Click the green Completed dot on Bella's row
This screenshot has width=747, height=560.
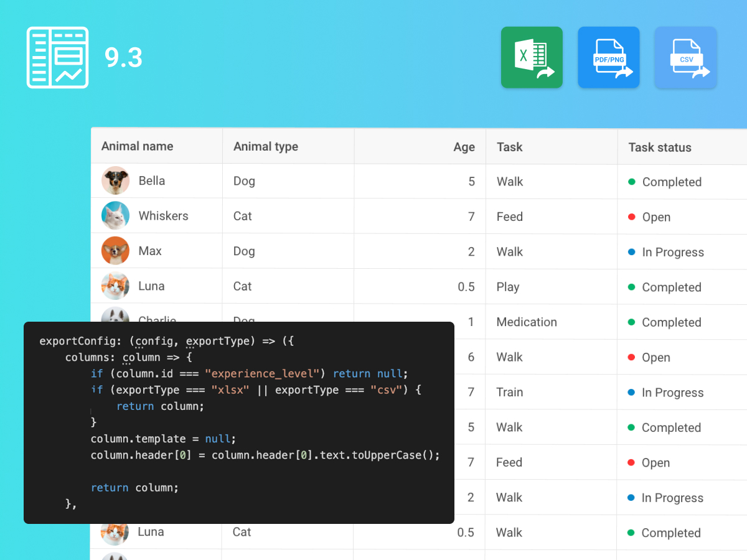pyautogui.click(x=631, y=182)
